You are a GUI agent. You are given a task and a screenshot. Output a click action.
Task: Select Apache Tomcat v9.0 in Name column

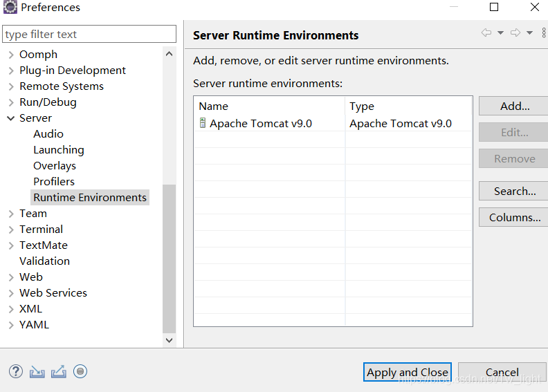click(x=261, y=124)
